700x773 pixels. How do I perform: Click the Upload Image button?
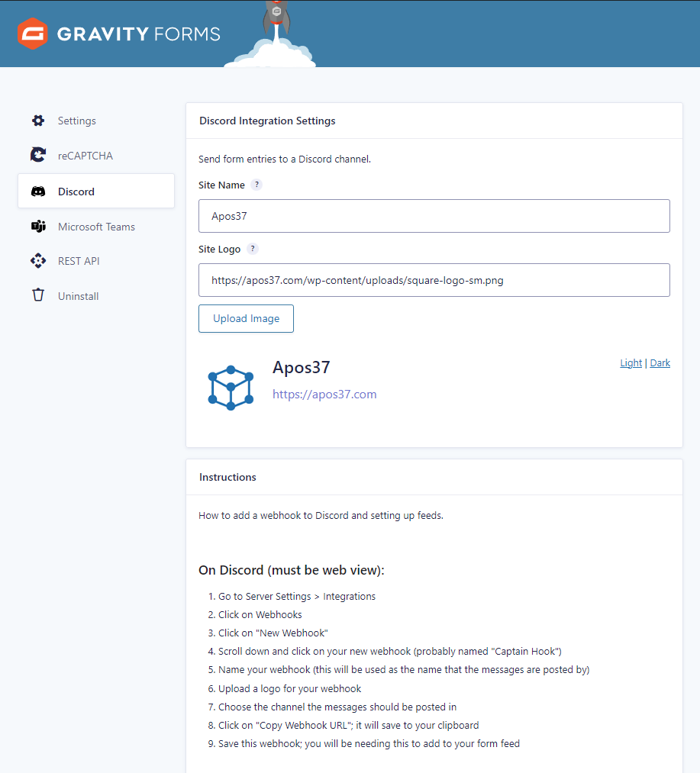coord(246,318)
